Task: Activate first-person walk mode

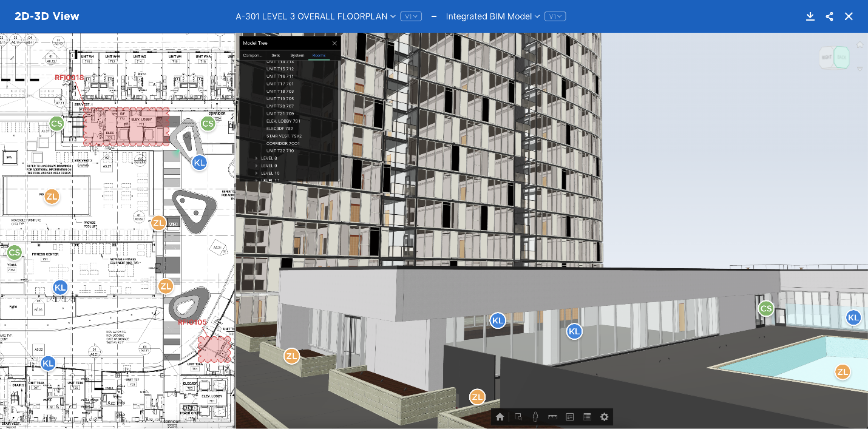Action: pyautogui.click(x=535, y=417)
